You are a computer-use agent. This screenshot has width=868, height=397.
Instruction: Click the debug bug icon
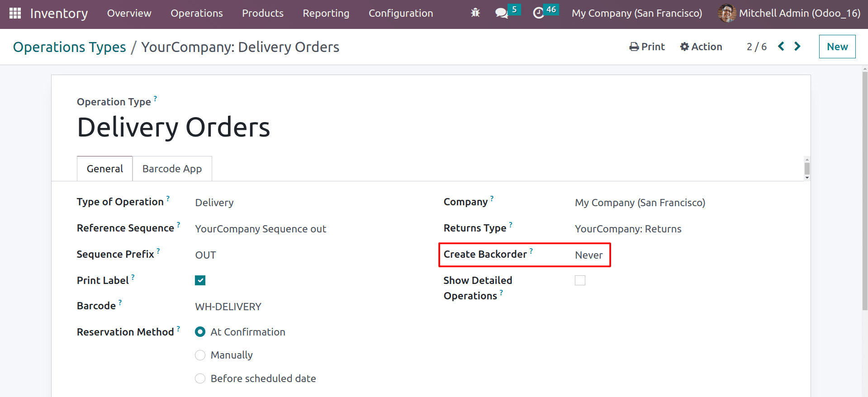point(475,13)
